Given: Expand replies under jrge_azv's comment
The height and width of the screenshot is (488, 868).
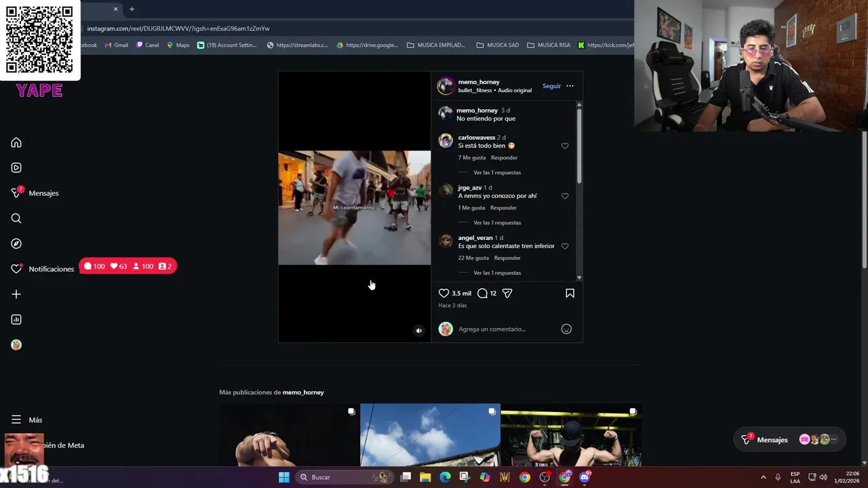Looking at the screenshot, I should (497, 223).
